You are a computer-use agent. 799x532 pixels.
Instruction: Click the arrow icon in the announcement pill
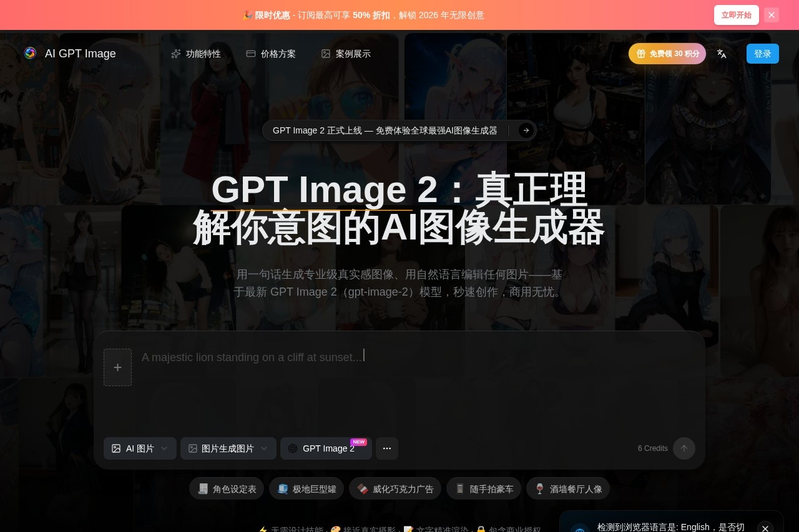click(526, 130)
